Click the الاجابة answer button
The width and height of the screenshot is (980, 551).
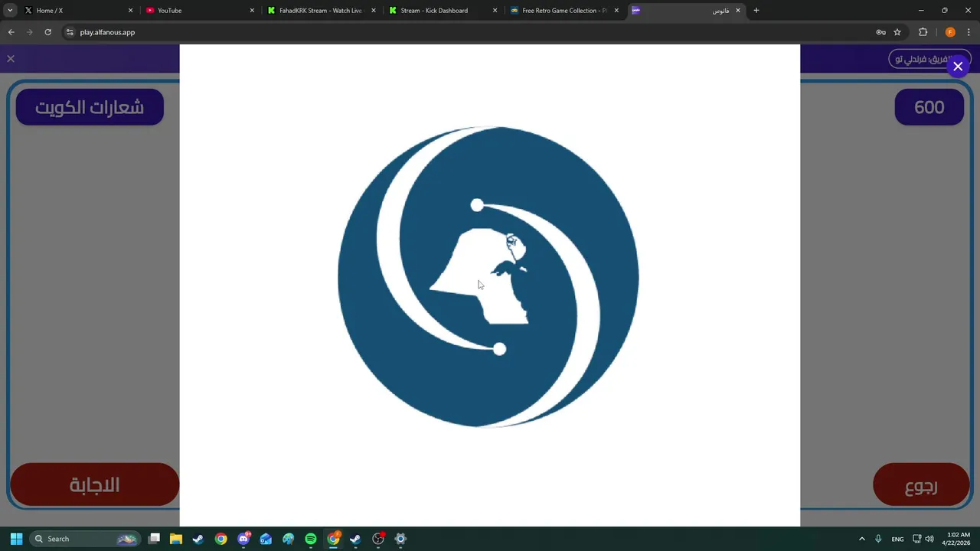95,484
